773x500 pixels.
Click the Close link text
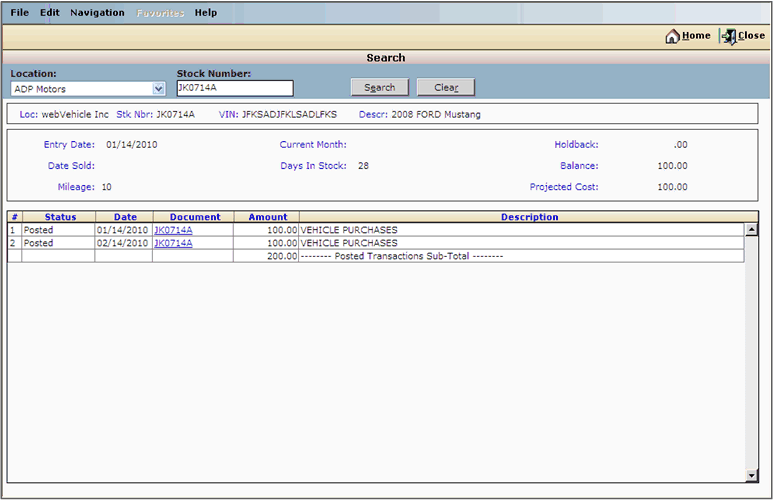click(x=751, y=36)
